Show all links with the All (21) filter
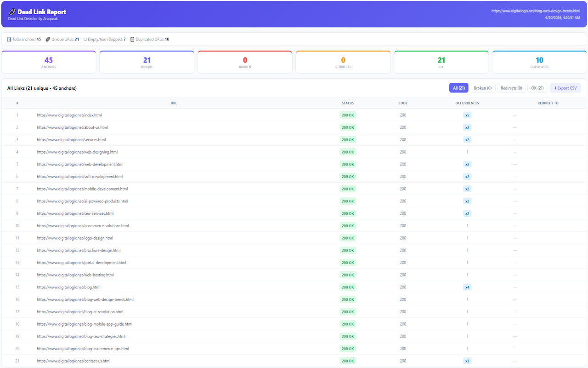 point(458,88)
